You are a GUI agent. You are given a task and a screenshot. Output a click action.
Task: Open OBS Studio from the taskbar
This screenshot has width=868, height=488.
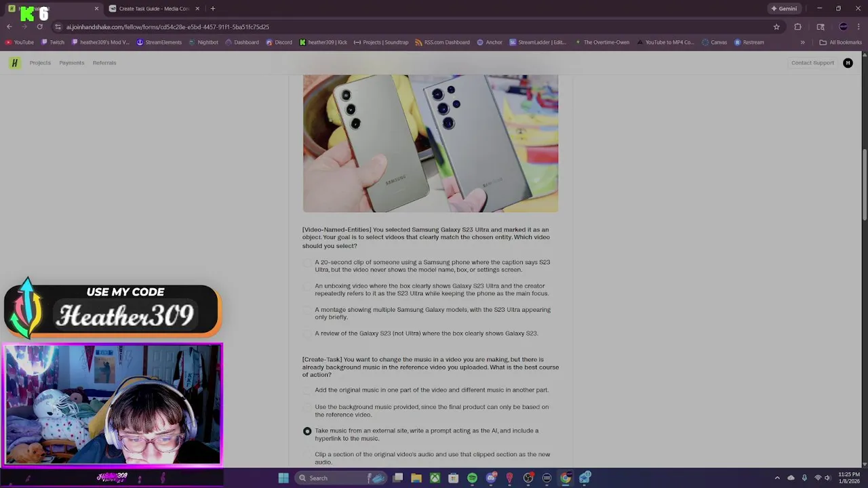(528, 478)
